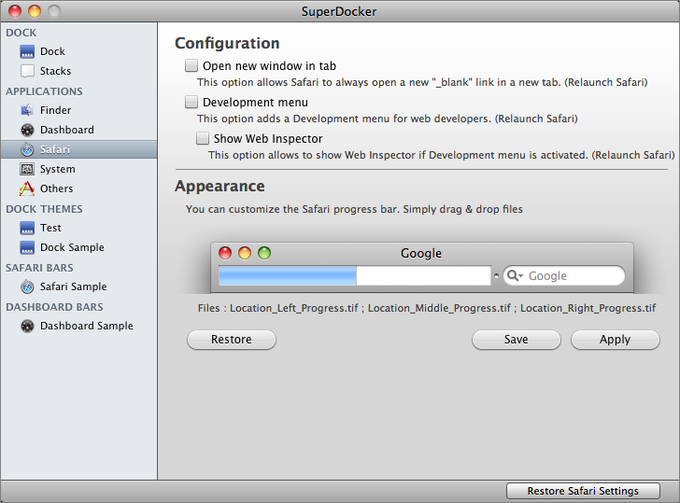Viewport: 680px width, 503px height.
Task: Click the Location_Left_Progress.tif file name
Action: 294,308
